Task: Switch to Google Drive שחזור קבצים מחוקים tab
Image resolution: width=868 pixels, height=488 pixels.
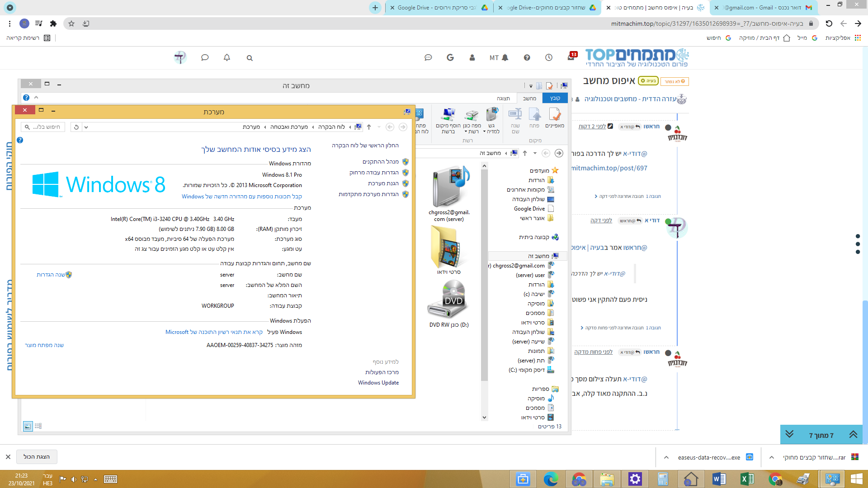Action: pos(547,8)
